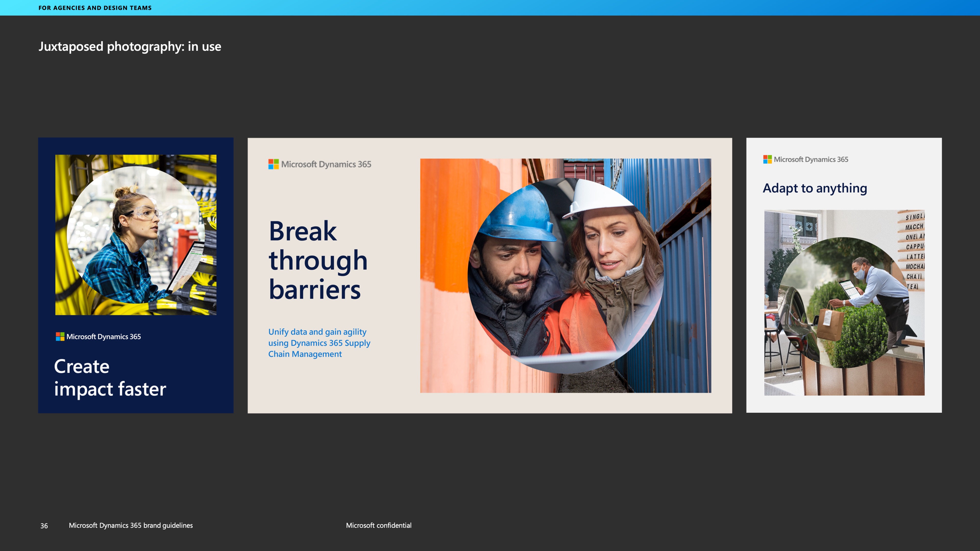
Task: Click the page number 36
Action: click(44, 526)
